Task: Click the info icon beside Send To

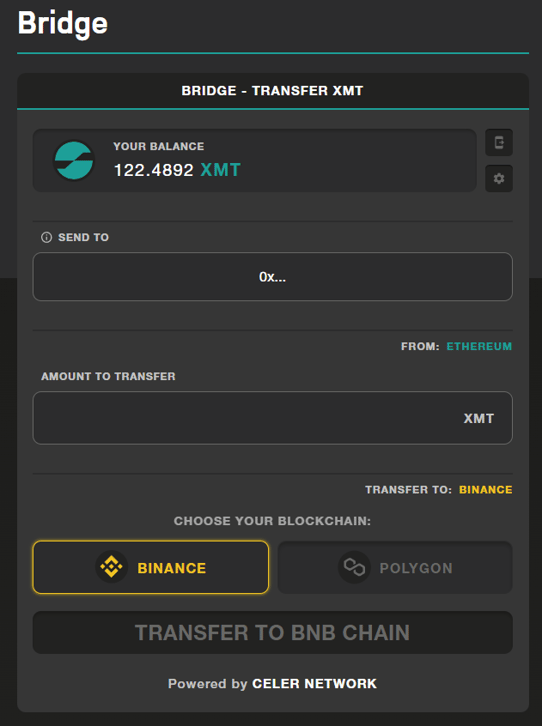Action: click(x=46, y=238)
